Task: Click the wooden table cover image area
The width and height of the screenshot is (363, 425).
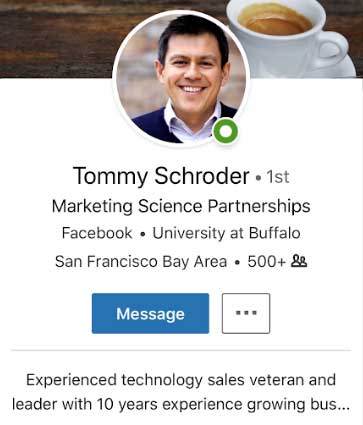Action: (57, 38)
